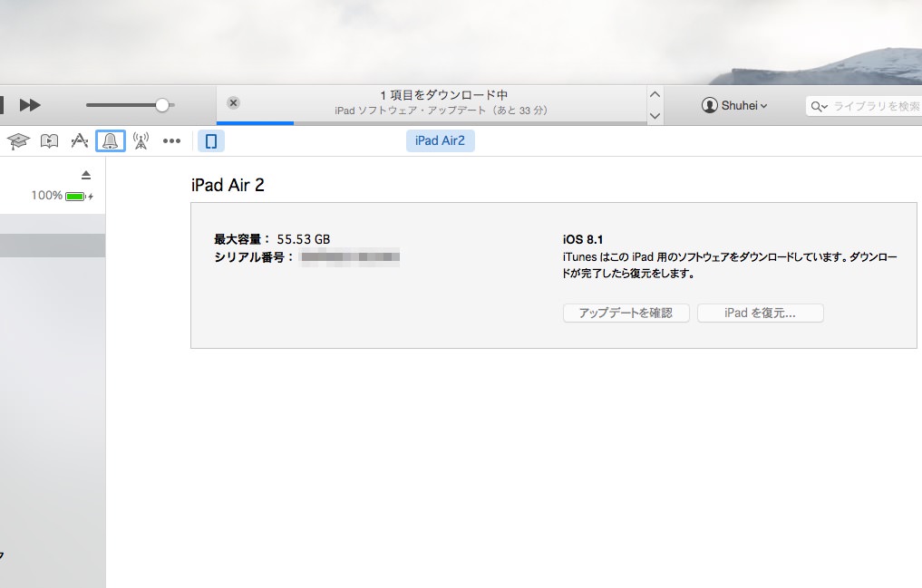Open the search options magnifier dropdown
The width and height of the screenshot is (922, 588).
coord(819,106)
